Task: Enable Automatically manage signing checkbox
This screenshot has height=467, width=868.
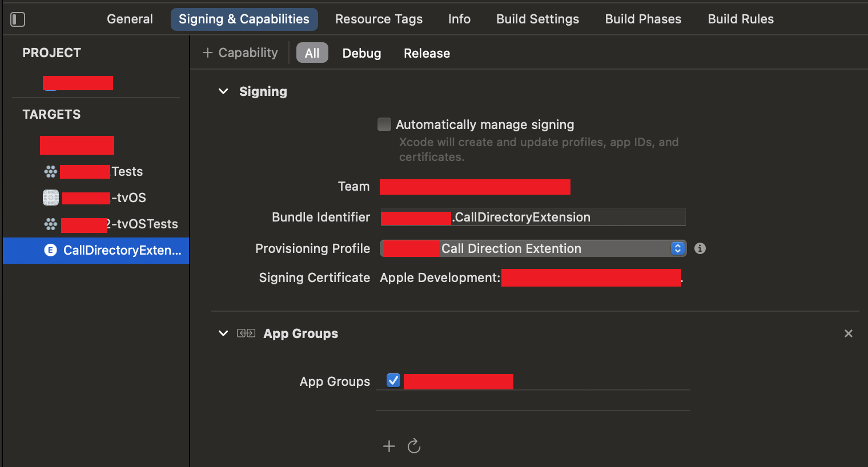Action: [x=384, y=124]
